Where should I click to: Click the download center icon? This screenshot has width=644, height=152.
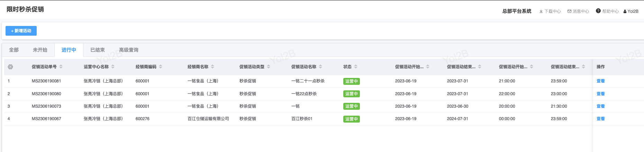(541, 11)
